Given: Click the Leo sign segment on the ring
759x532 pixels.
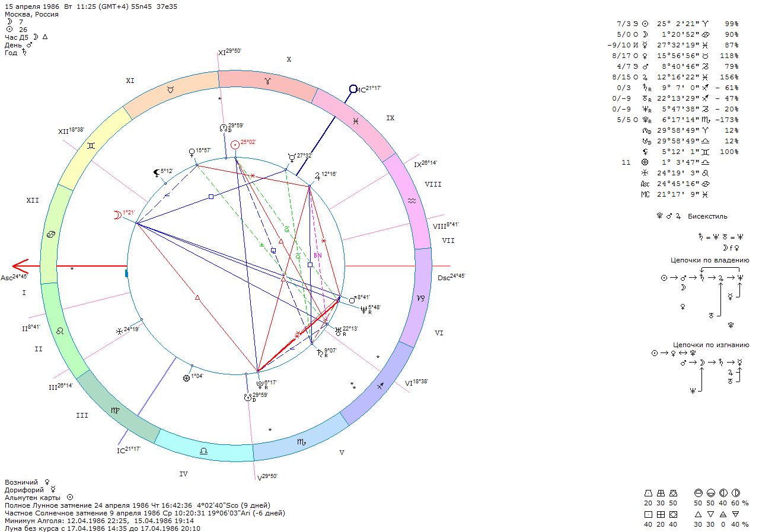Looking at the screenshot, I should (x=59, y=332).
